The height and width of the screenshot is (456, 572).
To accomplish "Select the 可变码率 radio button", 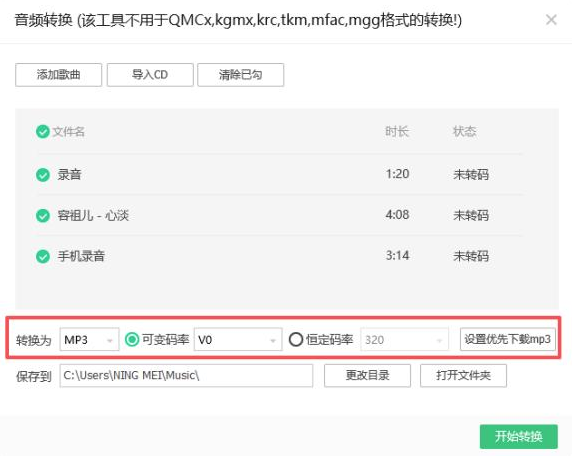I will point(132,340).
